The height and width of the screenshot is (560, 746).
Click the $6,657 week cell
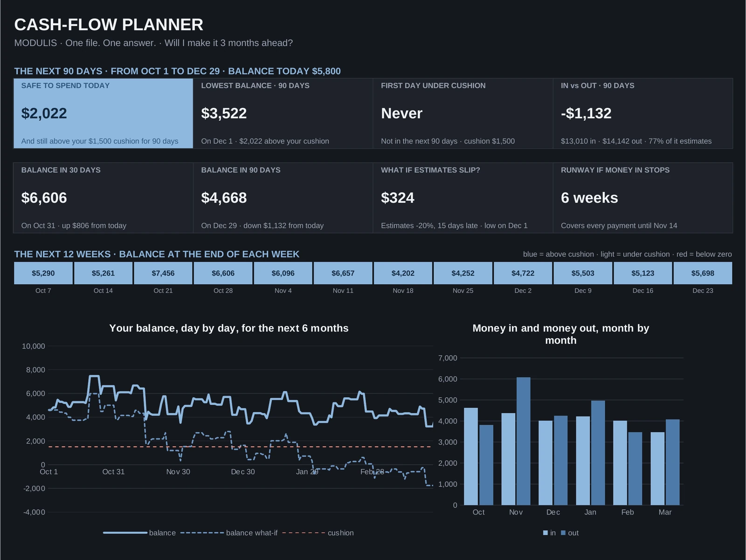click(343, 273)
